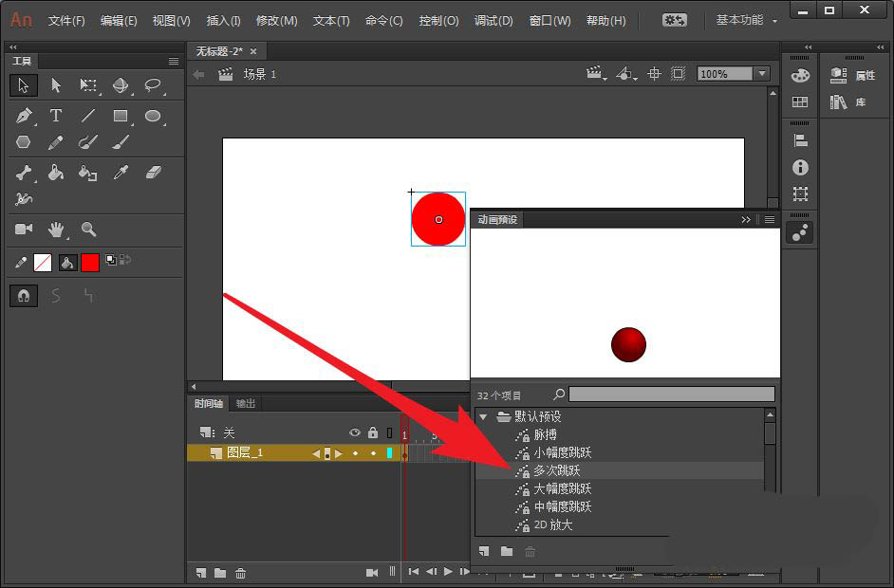
Task: Select the Rectangle tool
Action: tap(121, 116)
